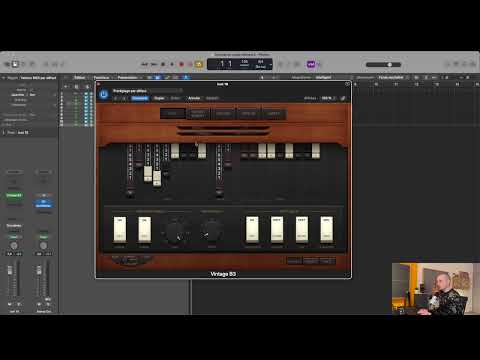480x360 pixels.
Task: Click the link icon in plugin header
Action: click(x=343, y=98)
